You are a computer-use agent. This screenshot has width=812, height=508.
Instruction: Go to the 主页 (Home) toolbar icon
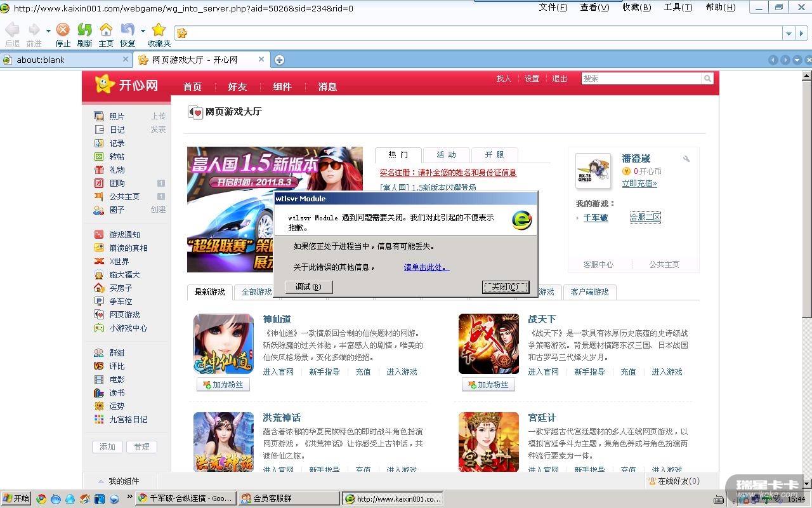click(106, 30)
